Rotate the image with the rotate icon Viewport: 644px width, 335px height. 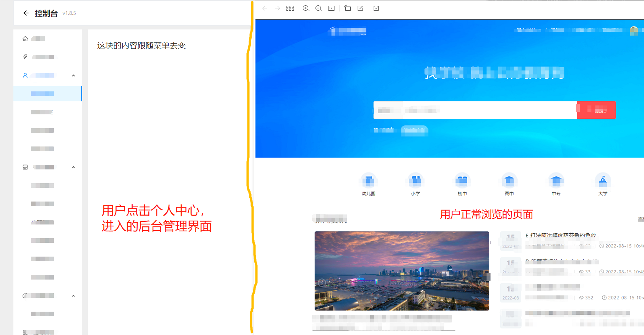pos(347,8)
